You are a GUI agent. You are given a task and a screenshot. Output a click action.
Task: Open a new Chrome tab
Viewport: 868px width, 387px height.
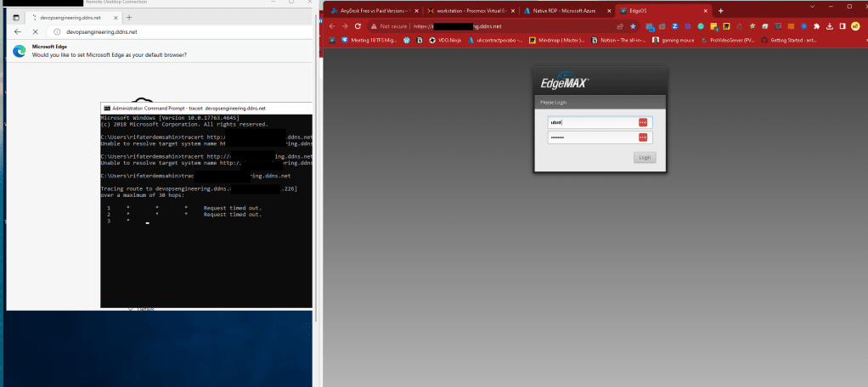click(721, 10)
